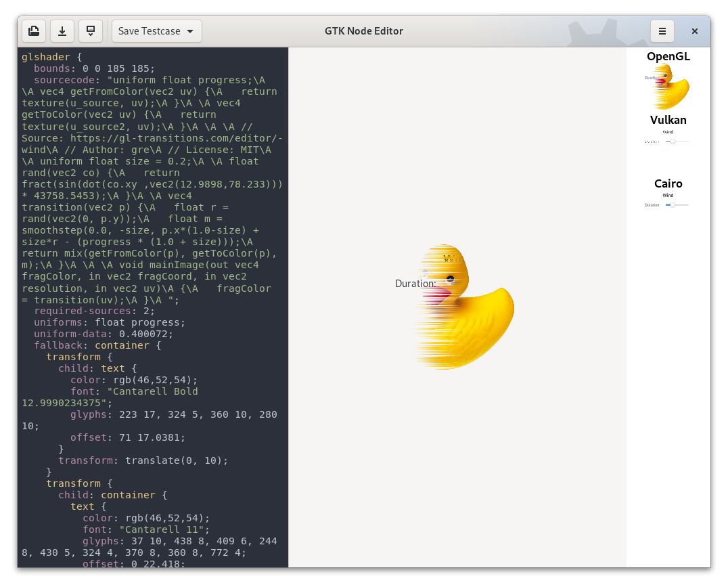Click the GTK Node Editor title

pyautogui.click(x=363, y=31)
